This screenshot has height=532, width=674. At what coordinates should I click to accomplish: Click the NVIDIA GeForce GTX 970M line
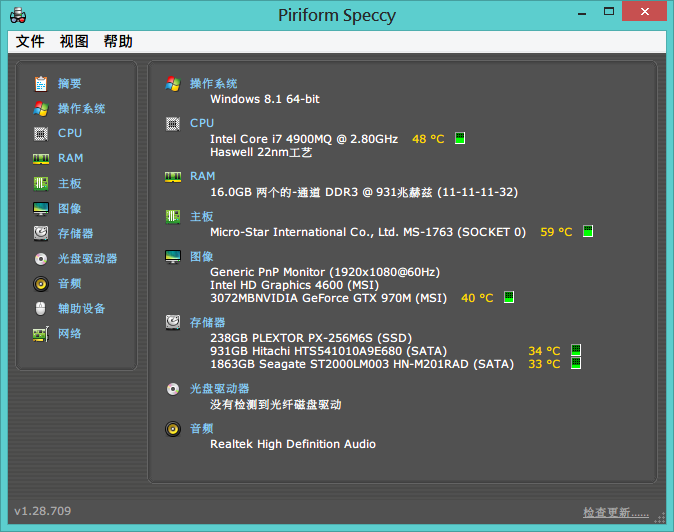point(328,298)
